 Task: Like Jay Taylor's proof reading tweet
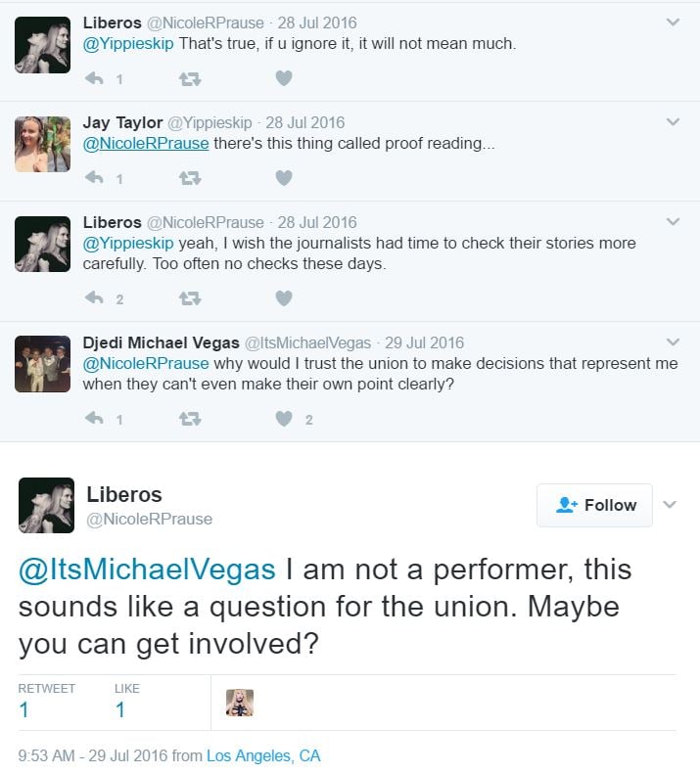pos(283,178)
